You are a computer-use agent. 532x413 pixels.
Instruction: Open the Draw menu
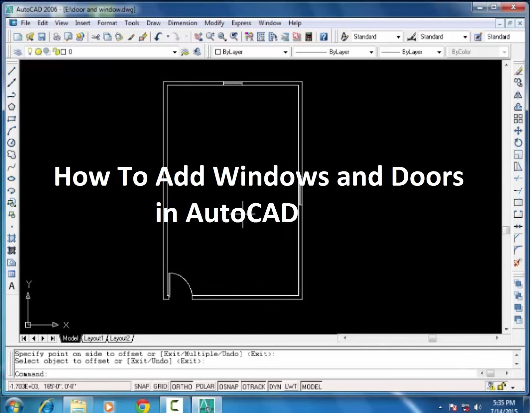(154, 23)
